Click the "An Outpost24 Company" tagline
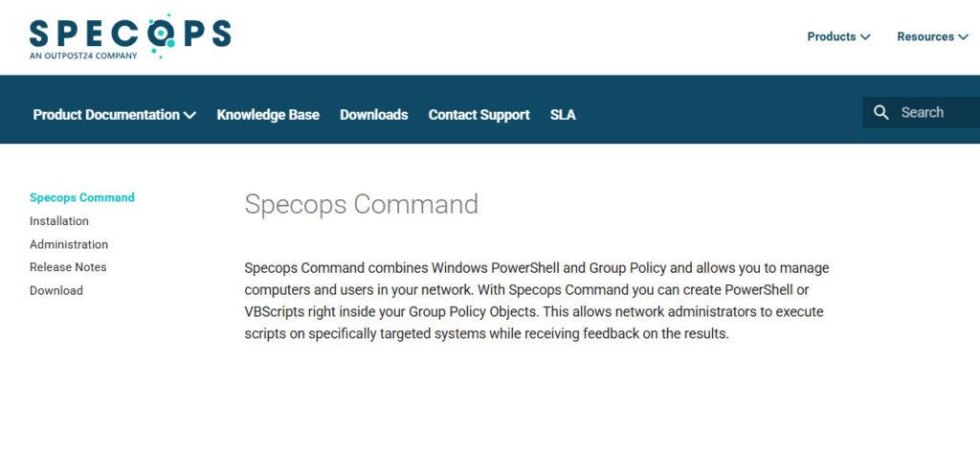This screenshot has width=980, height=476. click(83, 56)
